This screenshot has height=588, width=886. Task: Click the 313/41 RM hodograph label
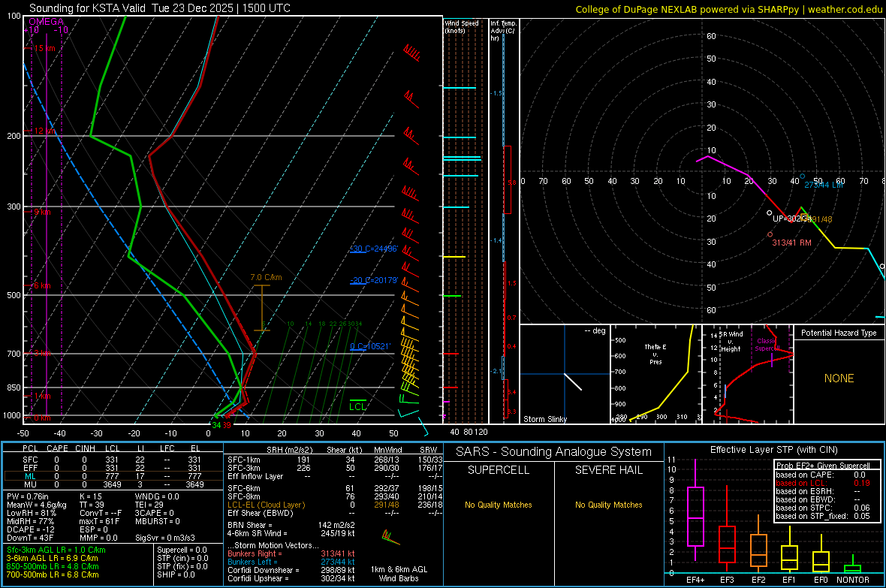791,243
